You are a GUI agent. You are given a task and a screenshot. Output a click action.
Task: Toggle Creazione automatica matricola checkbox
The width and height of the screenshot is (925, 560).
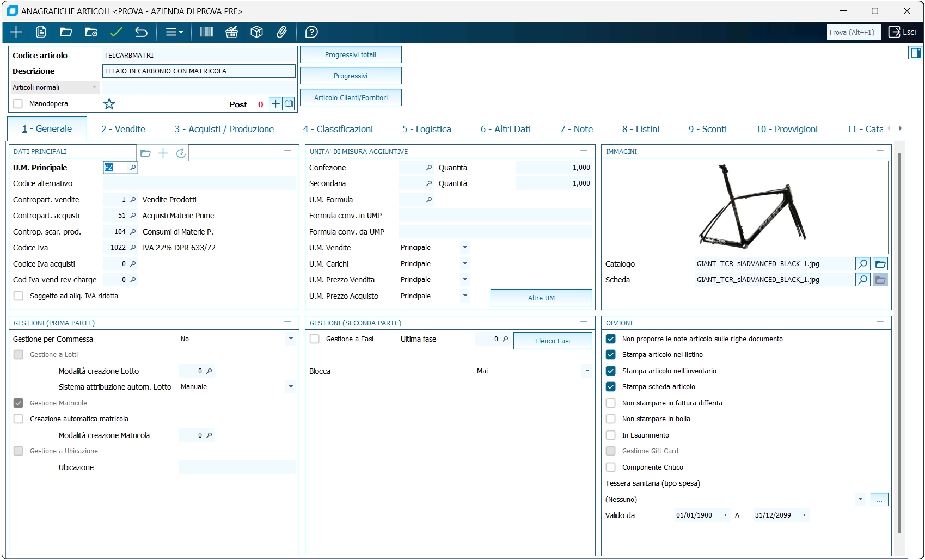coord(19,419)
